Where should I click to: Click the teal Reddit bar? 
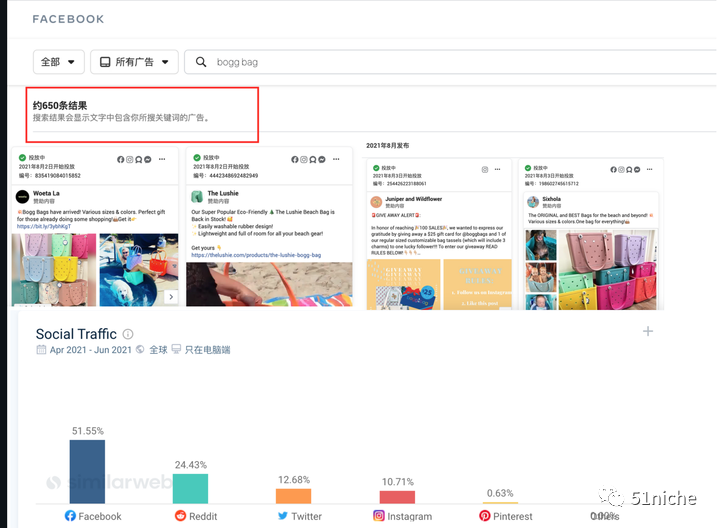click(190, 488)
